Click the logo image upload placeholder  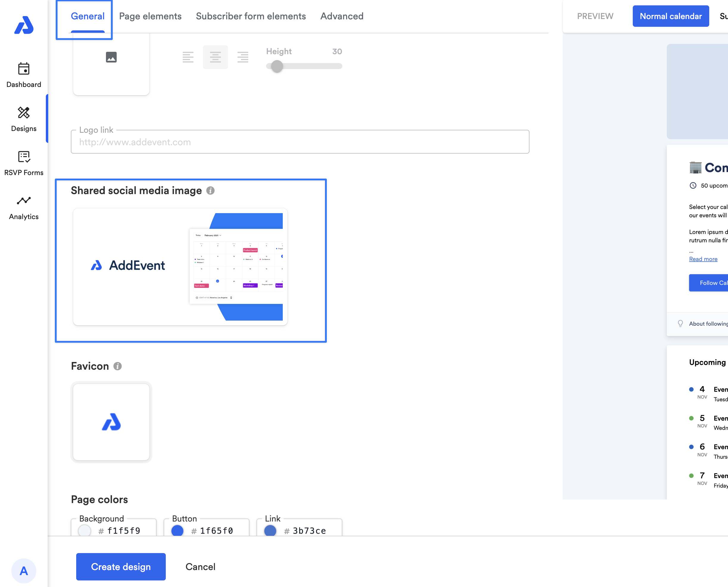(111, 57)
